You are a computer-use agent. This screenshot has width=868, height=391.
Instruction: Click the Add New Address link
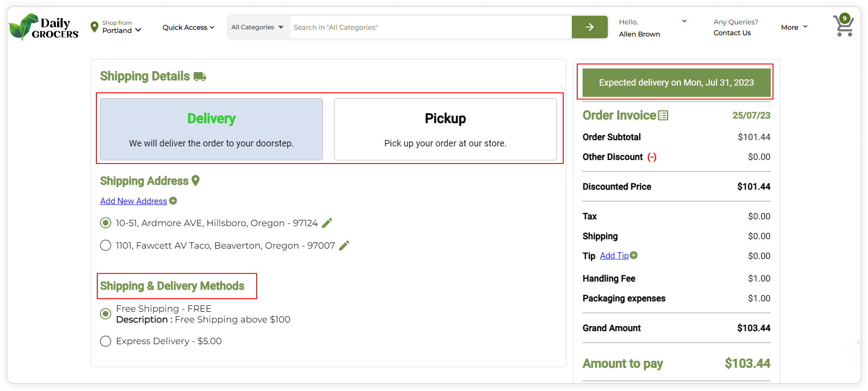pos(133,201)
